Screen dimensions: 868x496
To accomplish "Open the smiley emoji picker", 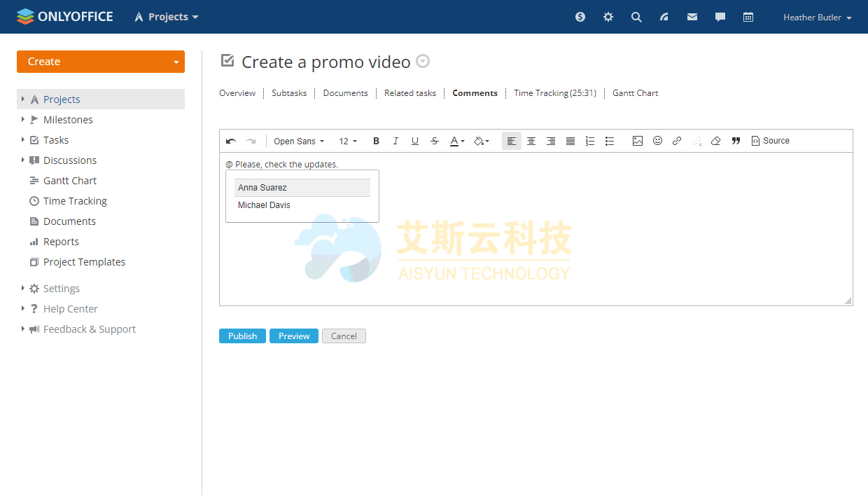I will click(x=657, y=141).
